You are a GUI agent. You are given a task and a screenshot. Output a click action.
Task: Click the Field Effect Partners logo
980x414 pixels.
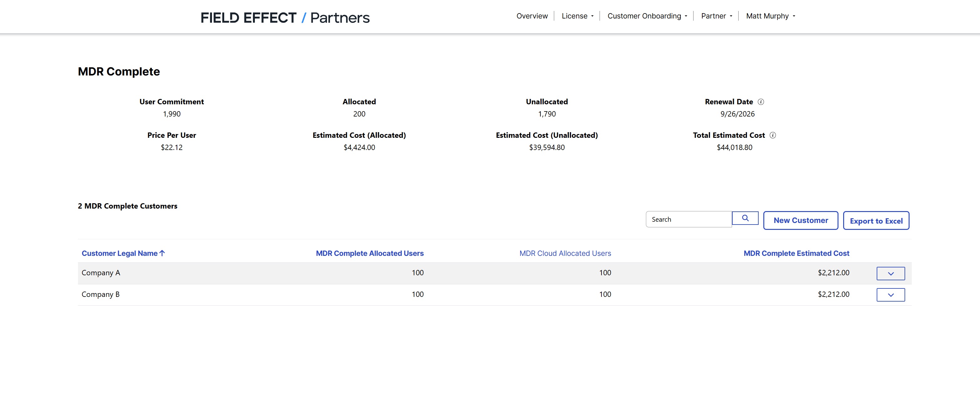coord(285,18)
